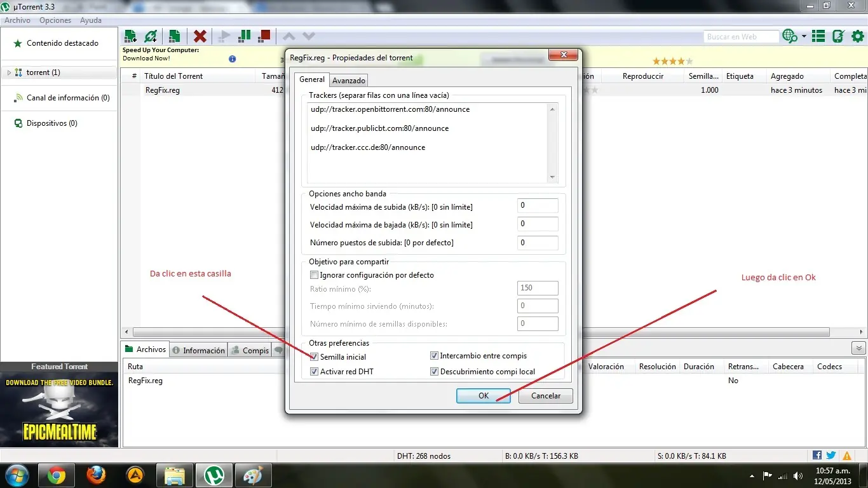Open Firefox from the taskbar

[96, 475]
